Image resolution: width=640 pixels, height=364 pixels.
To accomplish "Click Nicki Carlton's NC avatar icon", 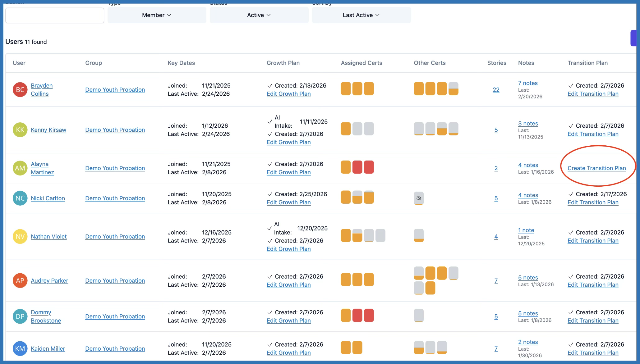I will point(20,198).
